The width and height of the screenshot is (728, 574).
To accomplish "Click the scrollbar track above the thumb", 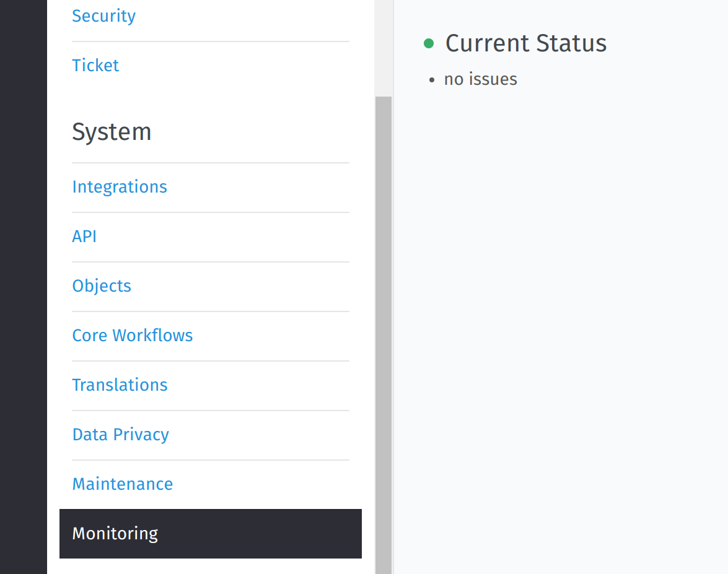I will click(x=384, y=48).
